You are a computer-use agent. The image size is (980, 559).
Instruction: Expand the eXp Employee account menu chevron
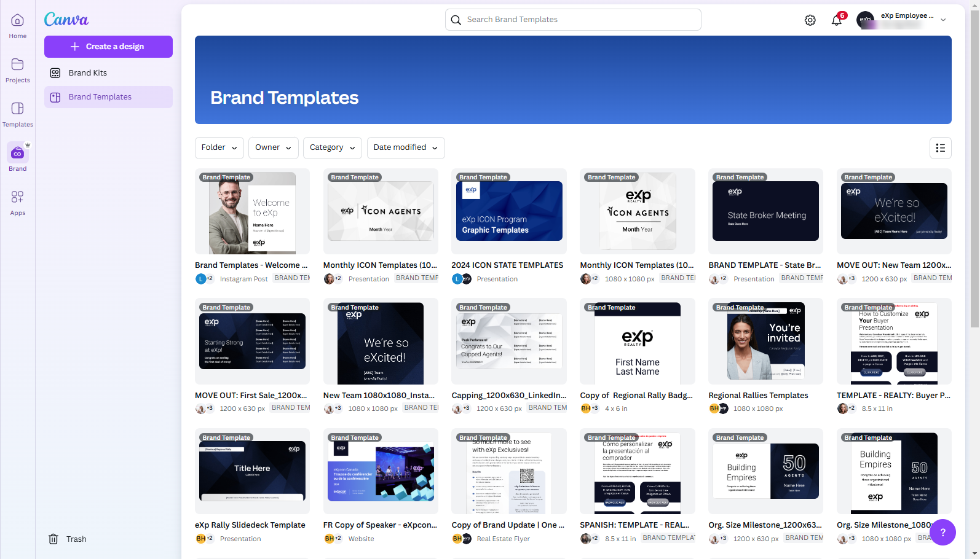tap(943, 20)
